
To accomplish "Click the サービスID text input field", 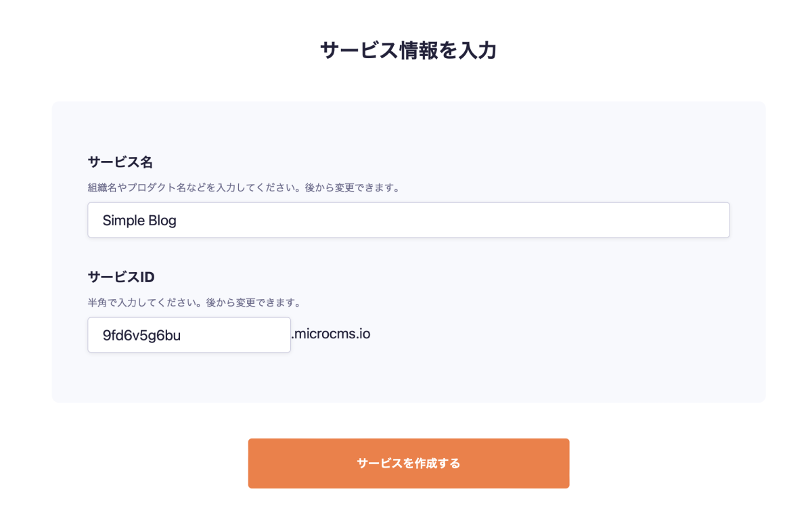I will pyautogui.click(x=189, y=335).
